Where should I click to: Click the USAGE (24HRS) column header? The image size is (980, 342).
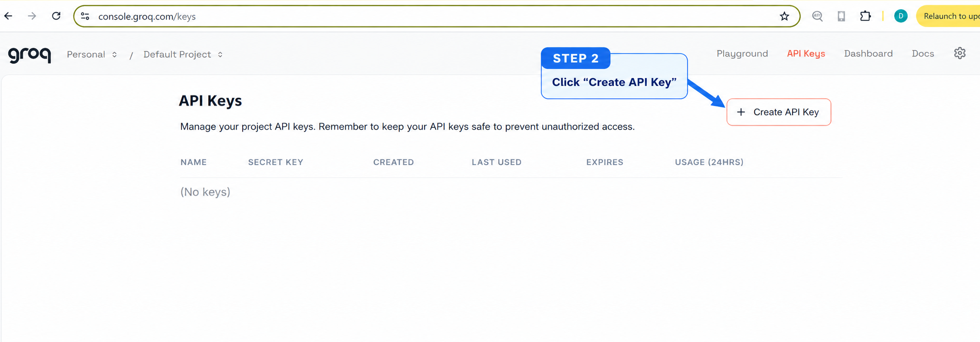click(x=709, y=162)
